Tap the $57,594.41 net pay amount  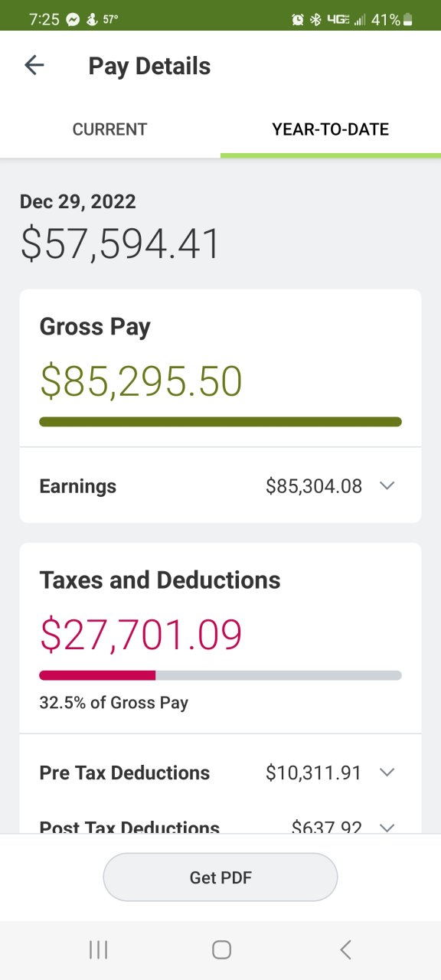coord(120,243)
